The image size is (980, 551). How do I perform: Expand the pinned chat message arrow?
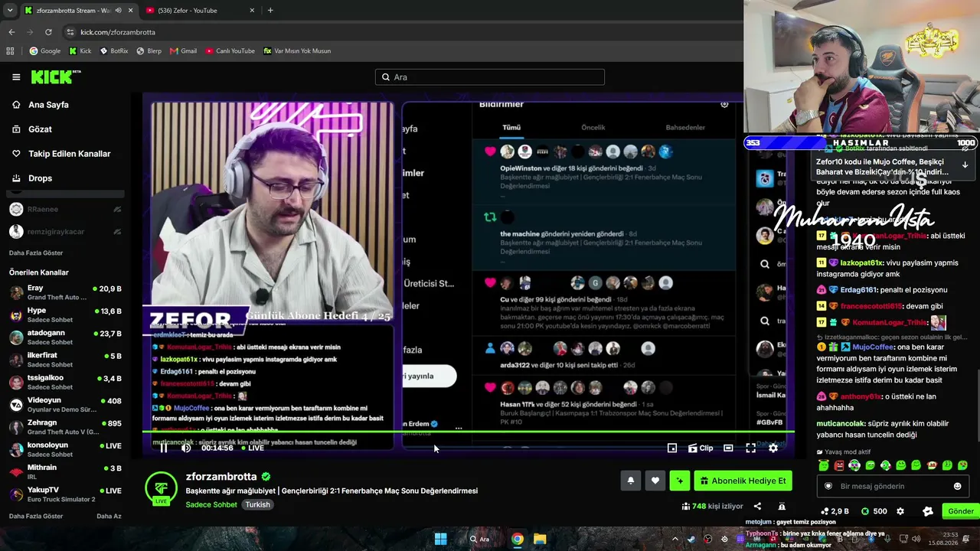(965, 165)
